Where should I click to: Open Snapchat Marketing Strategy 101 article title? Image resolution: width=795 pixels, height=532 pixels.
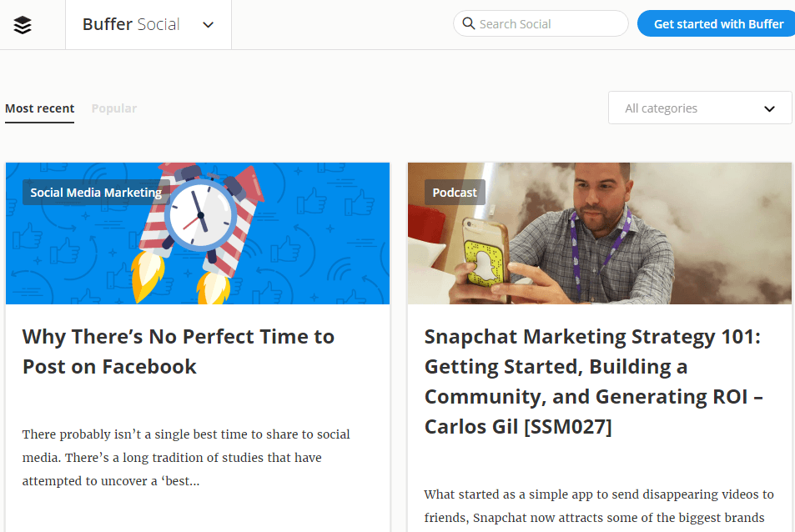593,381
